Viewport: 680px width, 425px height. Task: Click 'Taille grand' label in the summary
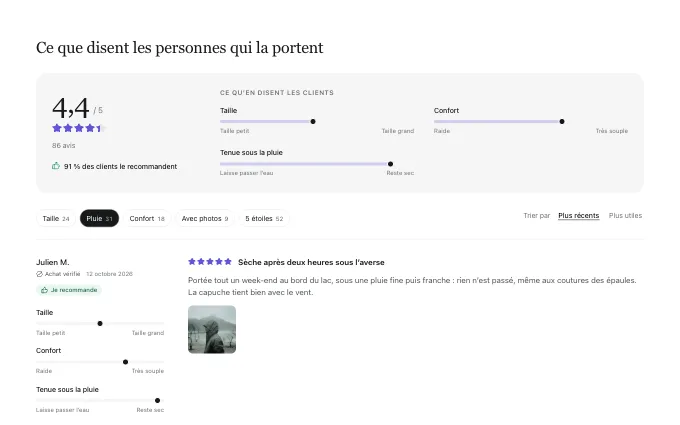click(398, 131)
